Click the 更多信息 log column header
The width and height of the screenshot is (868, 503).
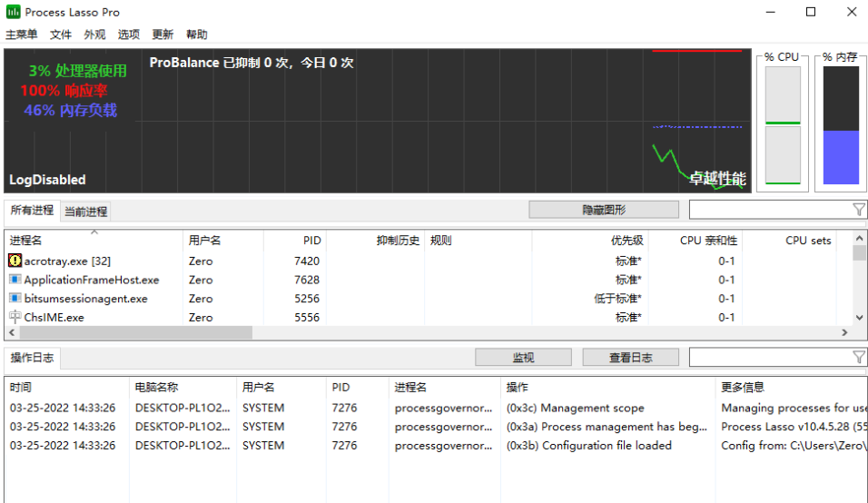coord(792,388)
